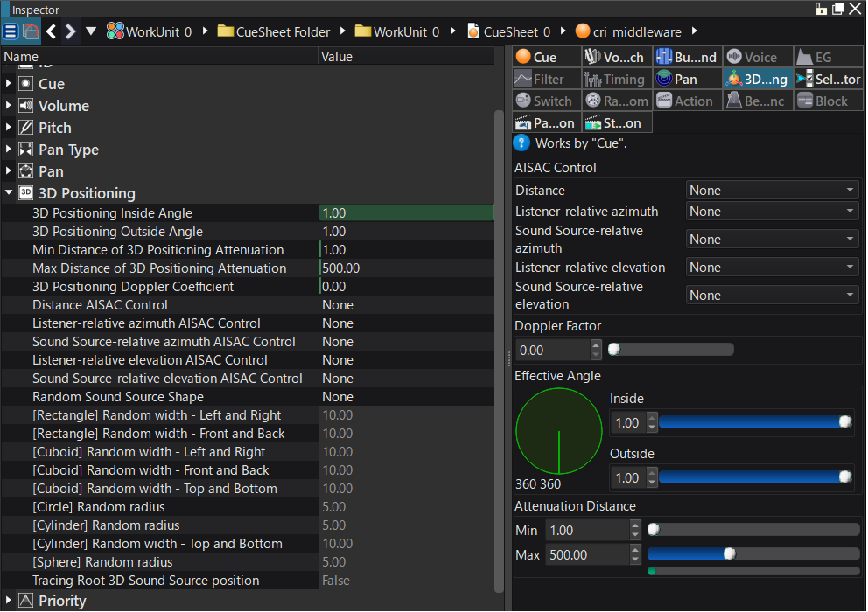
Task: Open the Distance AISAC Control dropdown
Action: [772, 191]
